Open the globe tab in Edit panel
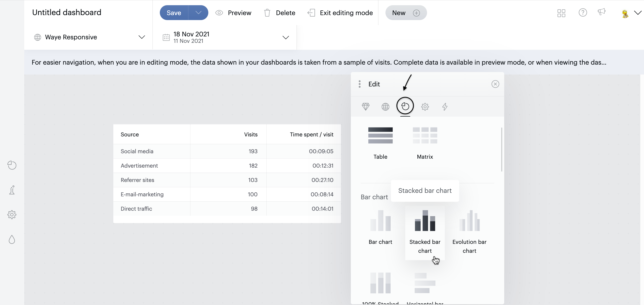 385,107
